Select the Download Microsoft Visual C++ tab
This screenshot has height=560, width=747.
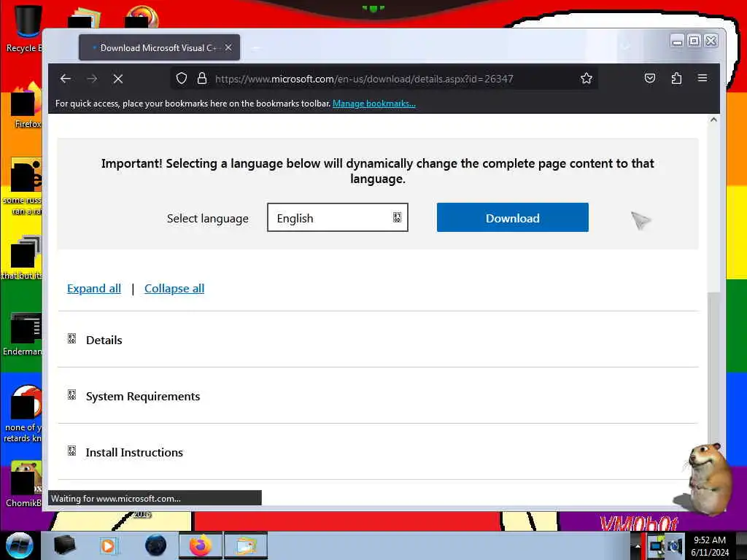coord(159,47)
